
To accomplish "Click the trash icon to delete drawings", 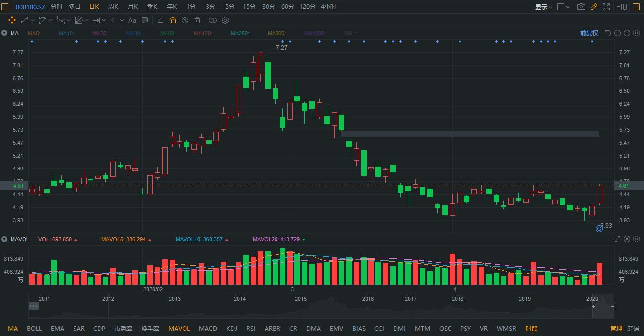I will [x=197, y=20].
